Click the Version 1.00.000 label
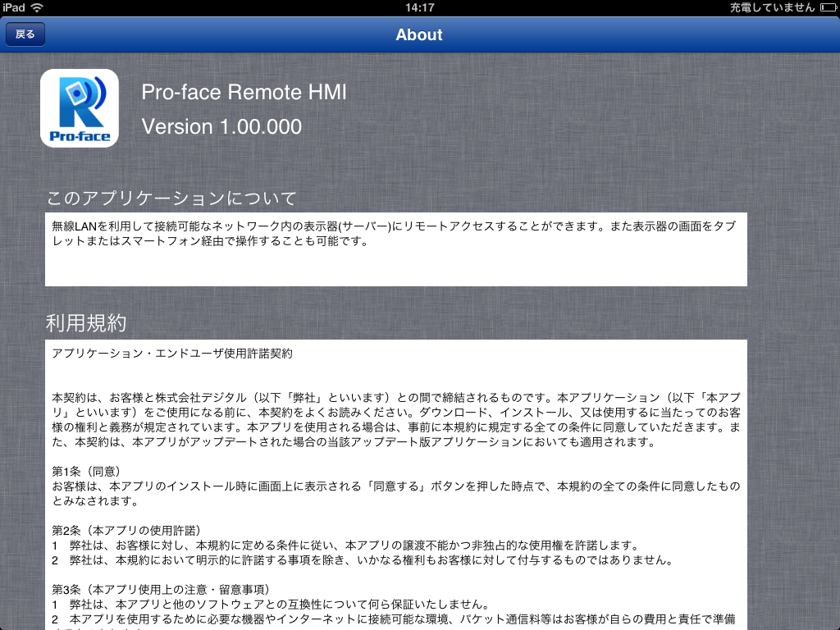The height and width of the screenshot is (630, 840). pos(221,127)
